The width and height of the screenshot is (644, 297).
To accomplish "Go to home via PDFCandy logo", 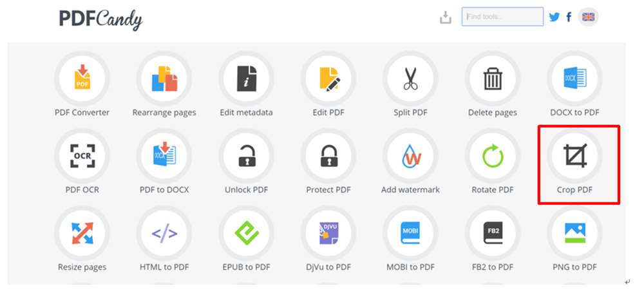I will pyautogui.click(x=100, y=19).
